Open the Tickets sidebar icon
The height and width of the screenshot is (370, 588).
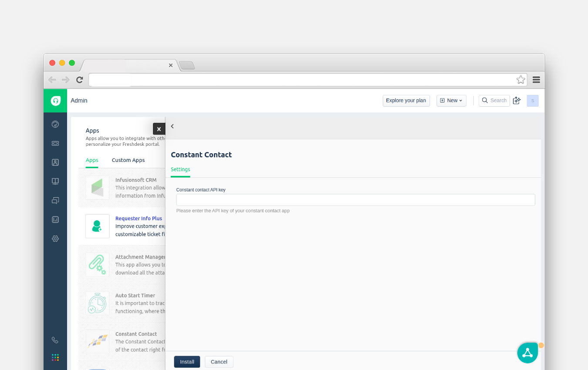click(55, 143)
